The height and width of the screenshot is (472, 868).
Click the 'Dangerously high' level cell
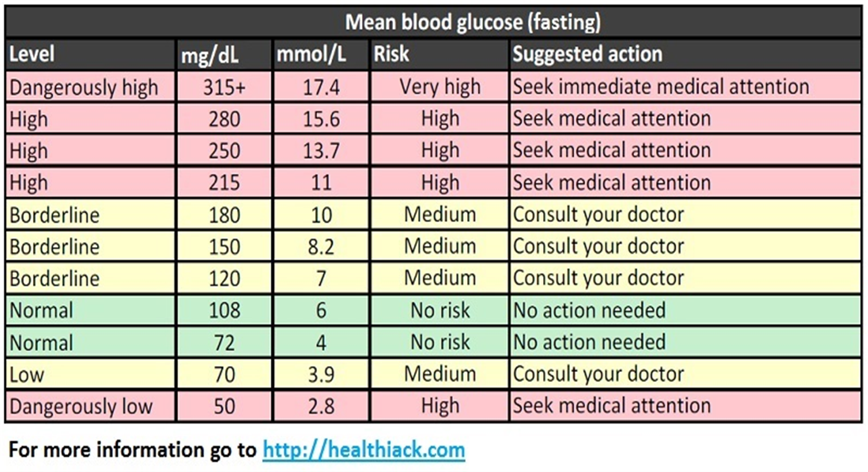click(x=84, y=87)
